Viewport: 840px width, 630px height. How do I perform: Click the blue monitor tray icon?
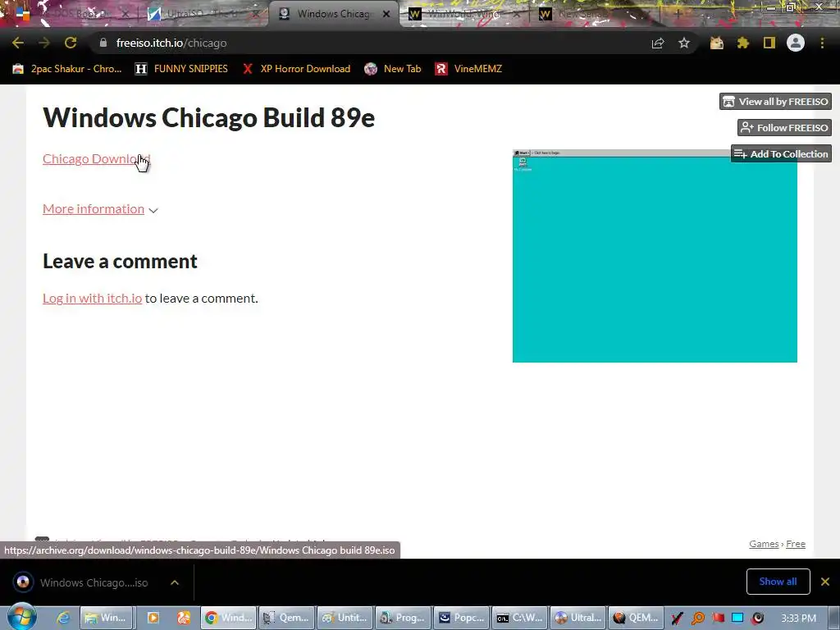737,619
